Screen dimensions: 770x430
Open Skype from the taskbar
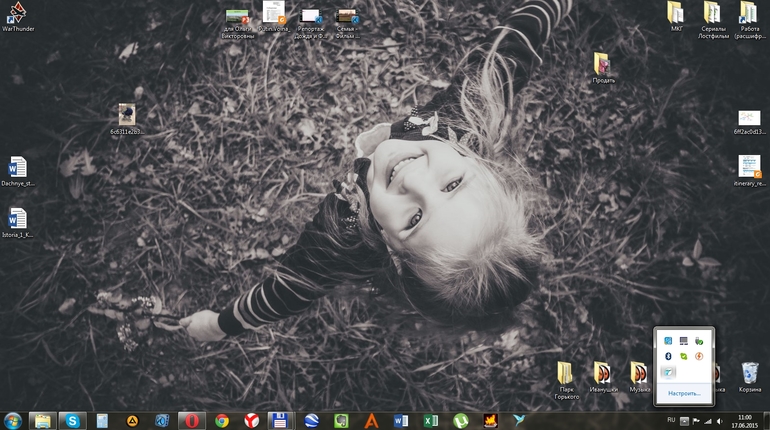coord(72,421)
